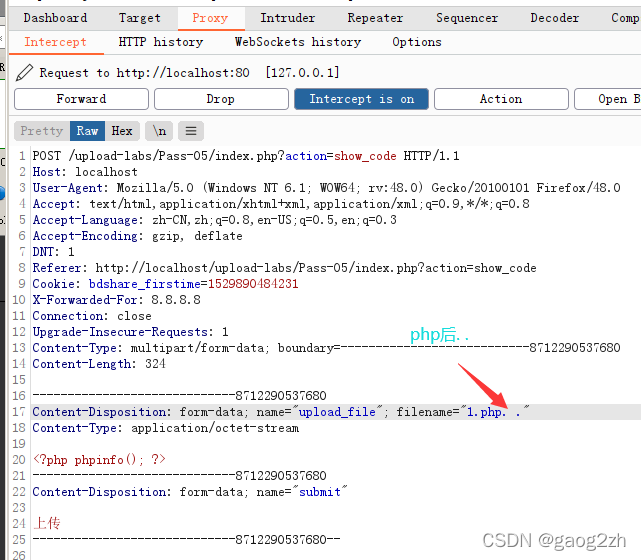The height and width of the screenshot is (560, 641).
Task: Click the <?php phpinfo(); ?> payload line
Action: tap(99, 460)
